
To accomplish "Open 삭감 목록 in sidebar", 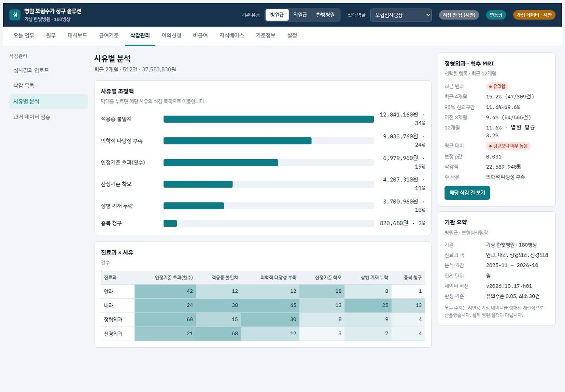I will (48, 86).
